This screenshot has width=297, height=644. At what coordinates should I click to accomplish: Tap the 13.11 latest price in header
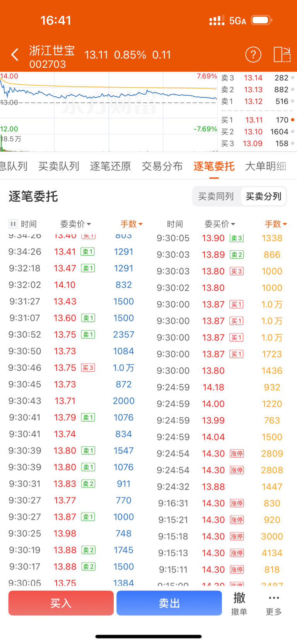[x=96, y=55]
